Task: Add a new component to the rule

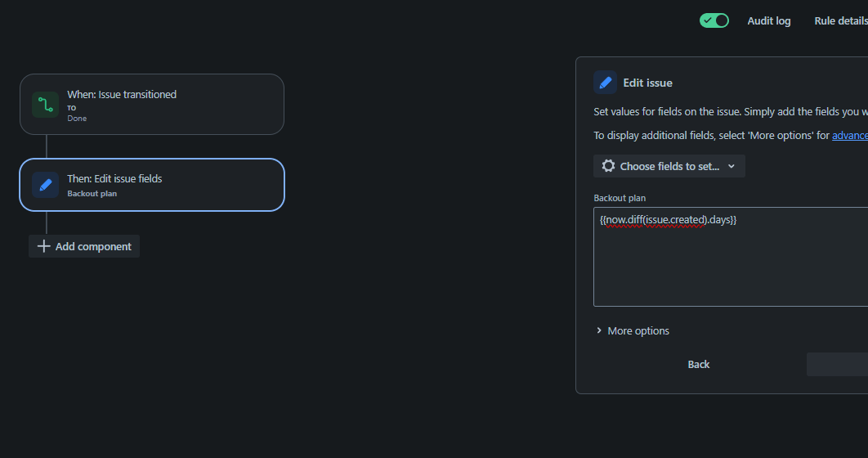Action: pyautogui.click(x=84, y=246)
